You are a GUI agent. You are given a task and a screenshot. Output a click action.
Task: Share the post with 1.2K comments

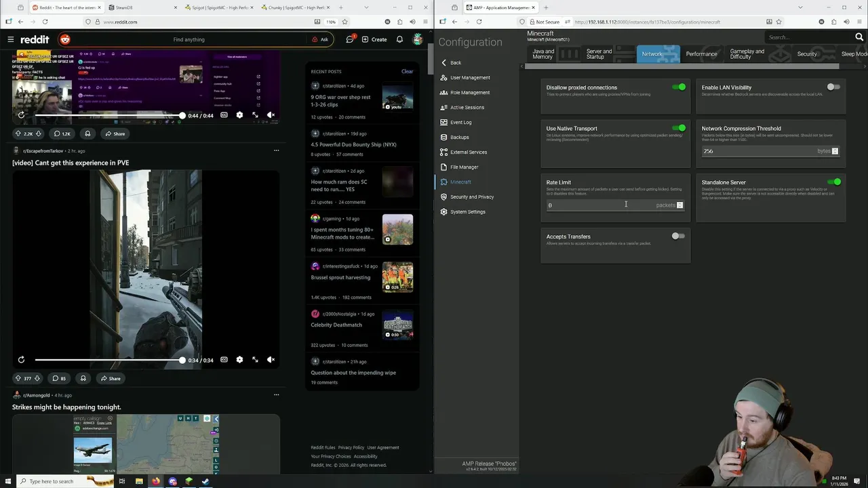(x=115, y=134)
